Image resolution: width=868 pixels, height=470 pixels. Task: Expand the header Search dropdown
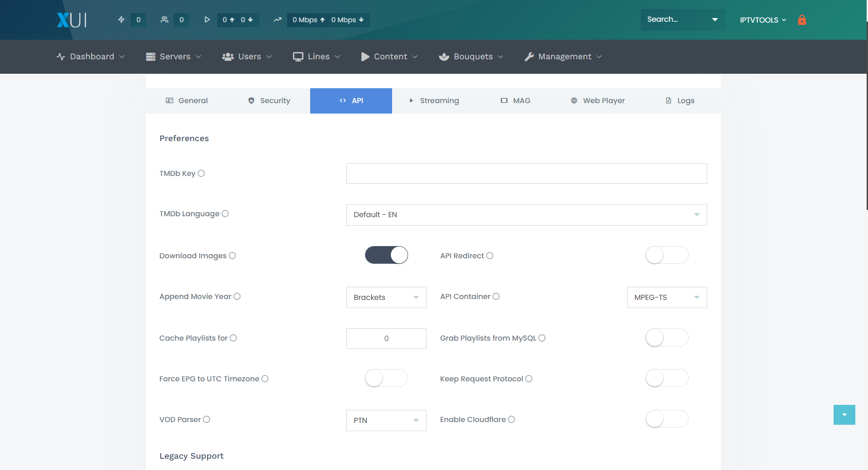(682, 19)
